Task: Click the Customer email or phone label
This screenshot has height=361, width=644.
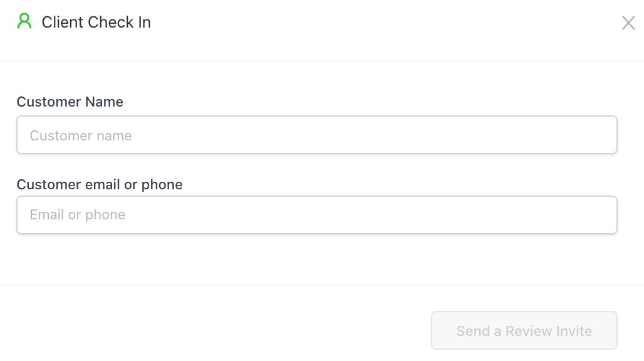Action: tap(100, 185)
